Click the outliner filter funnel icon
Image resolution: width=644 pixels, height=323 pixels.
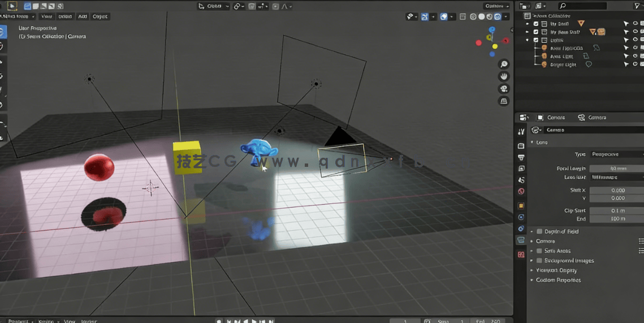click(638, 6)
